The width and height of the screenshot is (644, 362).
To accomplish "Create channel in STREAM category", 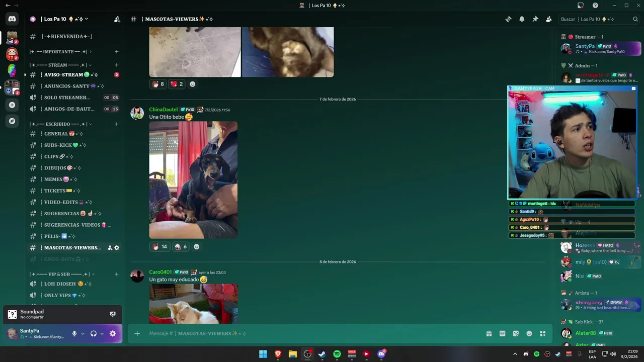I will [116, 65].
